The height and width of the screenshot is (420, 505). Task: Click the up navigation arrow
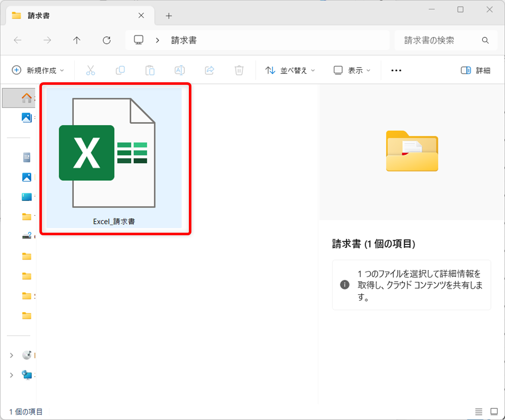click(x=76, y=40)
